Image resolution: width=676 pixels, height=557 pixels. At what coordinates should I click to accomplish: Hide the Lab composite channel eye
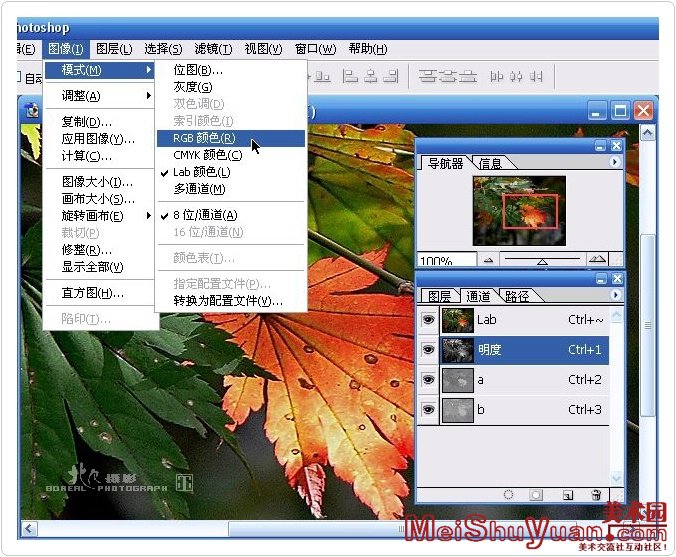[428, 320]
